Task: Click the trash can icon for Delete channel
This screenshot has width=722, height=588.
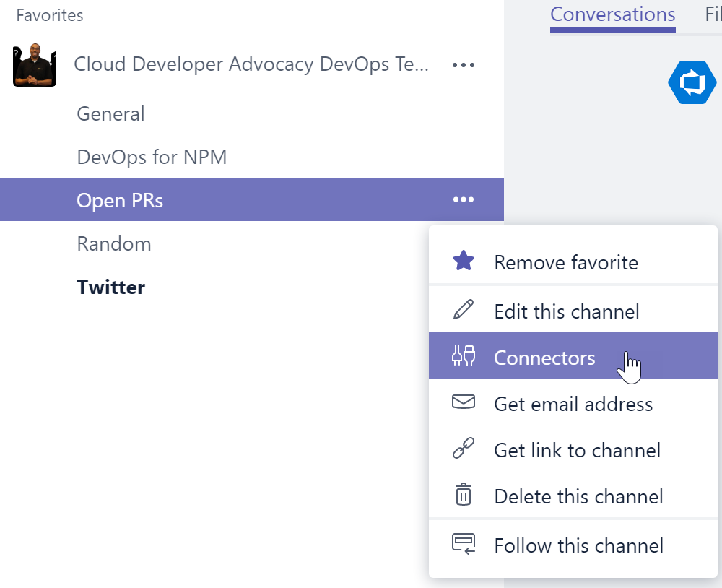Action: pyautogui.click(x=464, y=494)
